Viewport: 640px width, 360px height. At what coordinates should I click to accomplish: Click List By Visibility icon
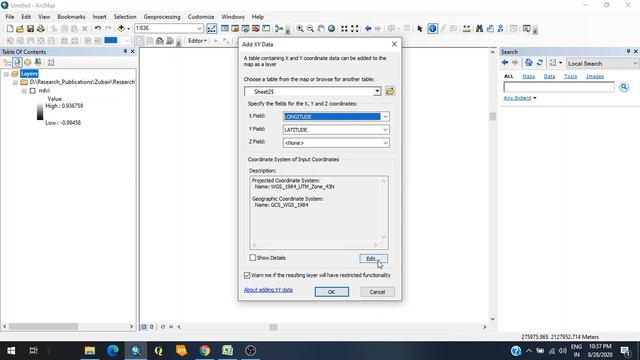pyautogui.click(x=28, y=62)
